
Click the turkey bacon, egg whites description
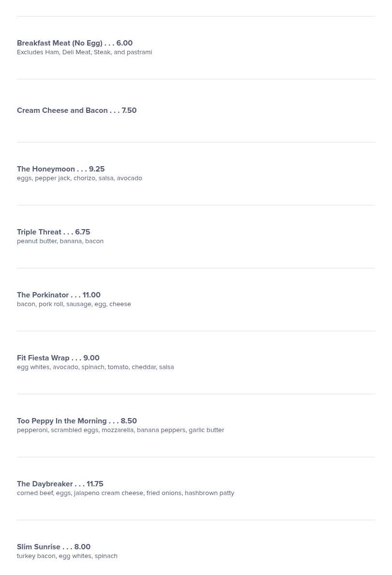click(x=67, y=556)
